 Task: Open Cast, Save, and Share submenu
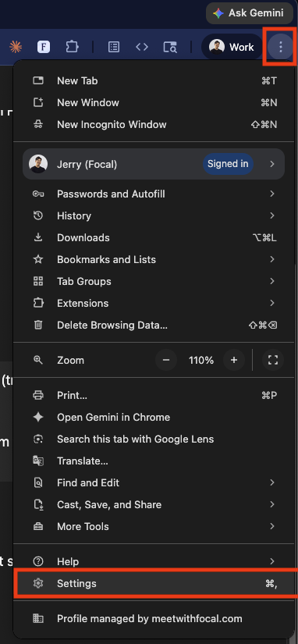[x=154, y=504]
